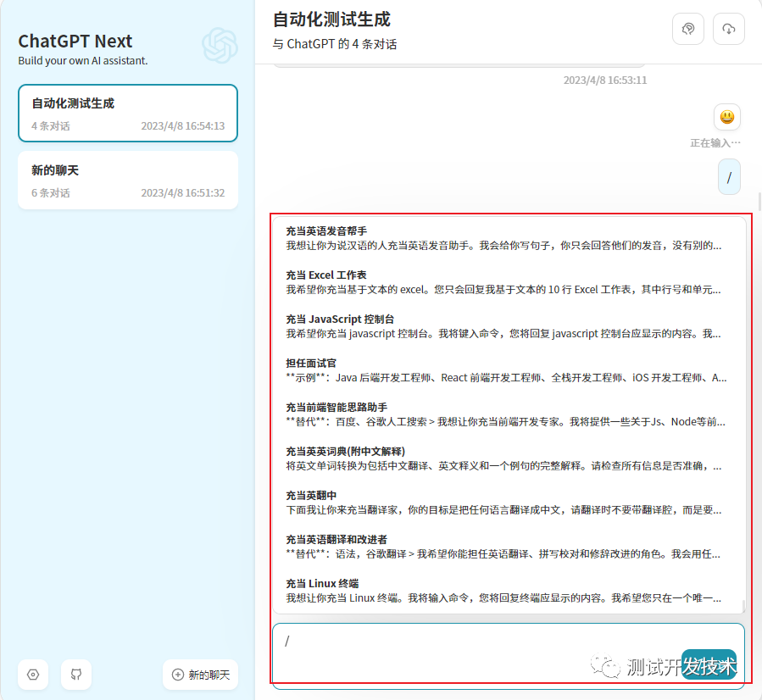Click the 正在输入 typing status text
The height and width of the screenshot is (700, 762).
click(x=715, y=143)
